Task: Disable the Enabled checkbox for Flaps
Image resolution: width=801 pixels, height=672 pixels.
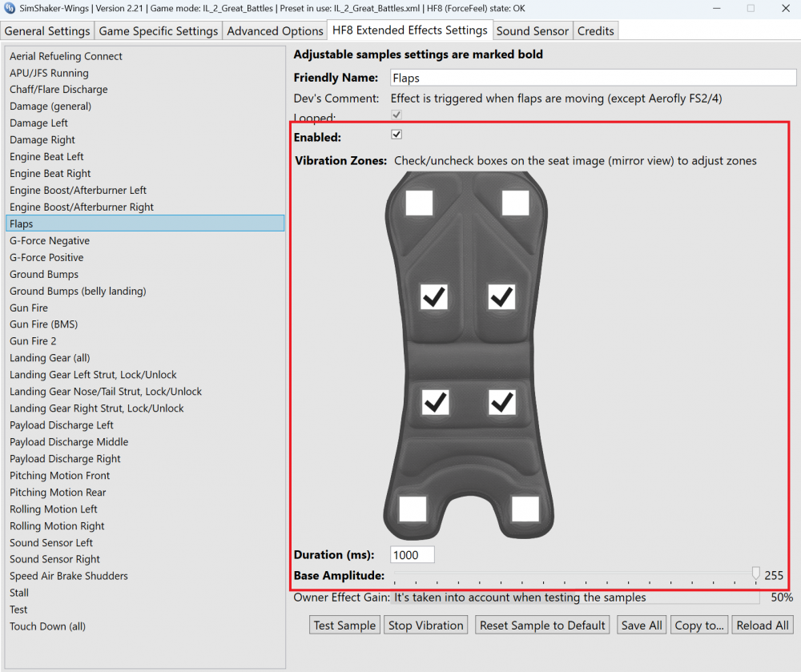Action: point(396,134)
